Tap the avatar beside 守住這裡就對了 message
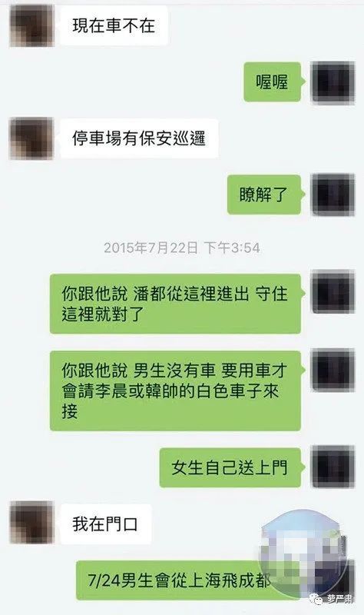Screen dimensions: 364x615 coord(333,291)
